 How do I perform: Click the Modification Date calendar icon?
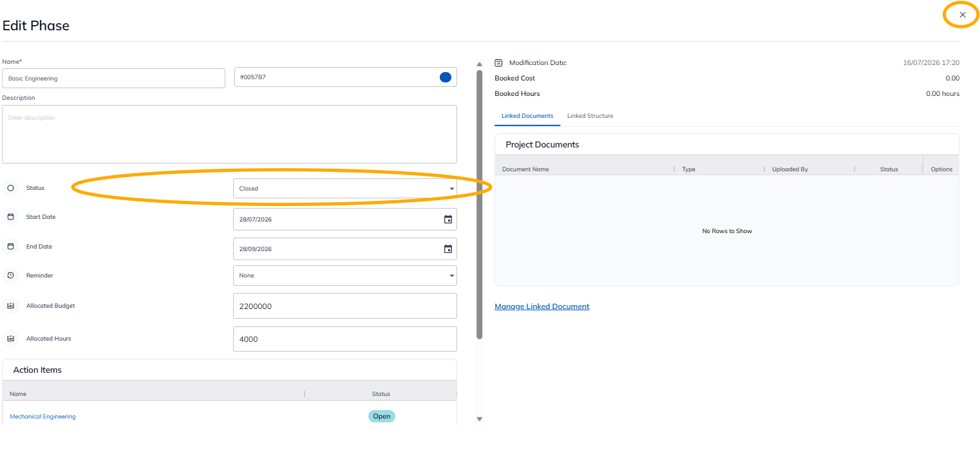498,63
